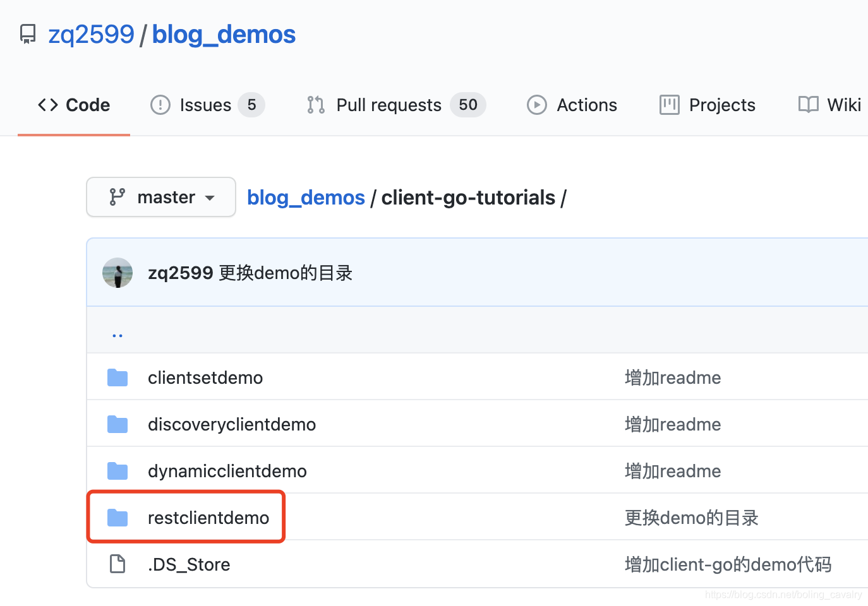Screen dimensions: 868x606
Task: Click the Pull requests count badge 50
Action: (468, 105)
